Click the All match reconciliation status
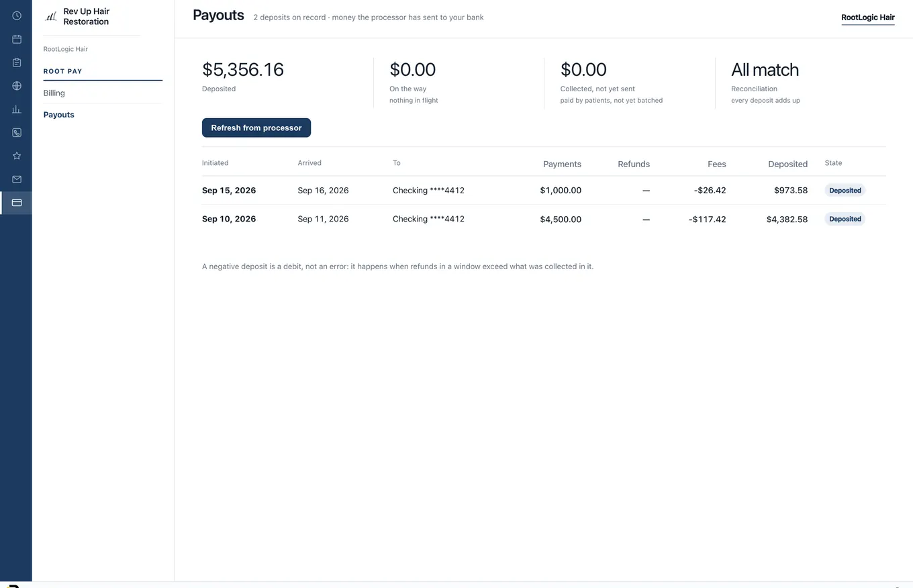The image size is (913, 588). [765, 70]
